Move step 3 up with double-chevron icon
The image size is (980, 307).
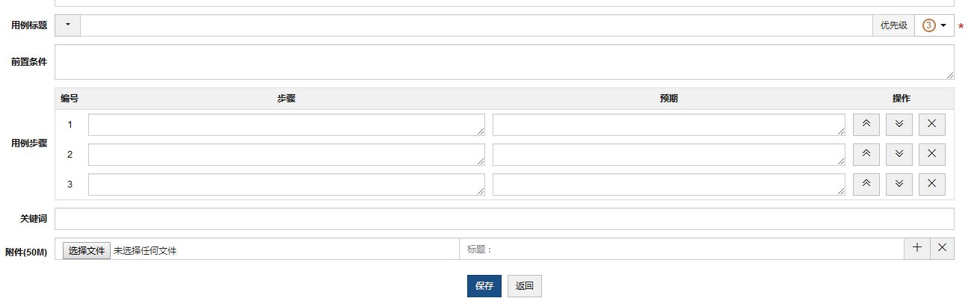tap(866, 184)
